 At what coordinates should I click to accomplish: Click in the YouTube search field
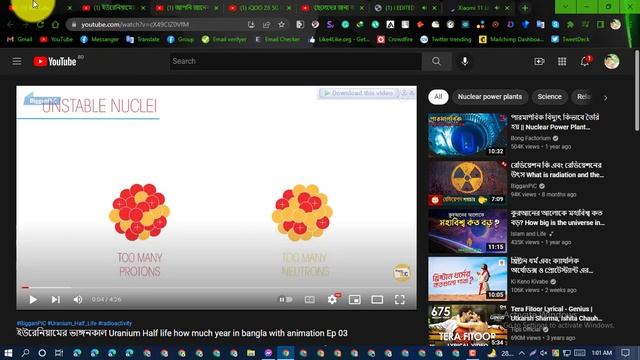[x=296, y=61]
